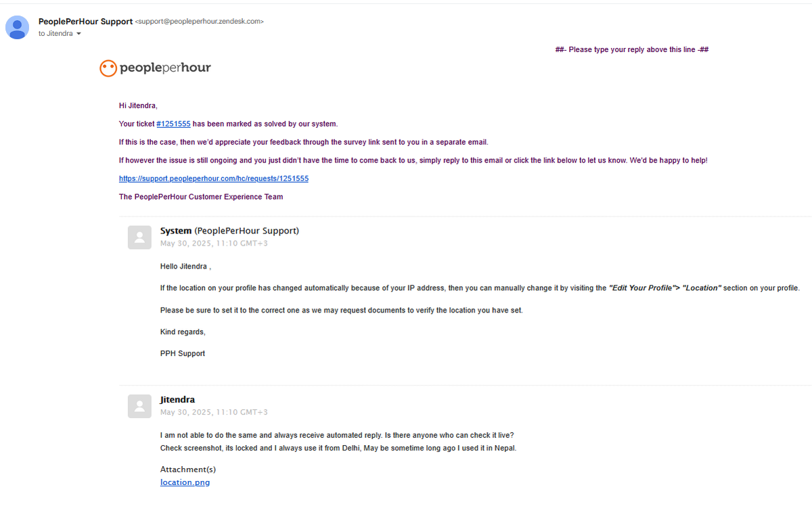Click the 'System (PeoplePerHour Support)' author name

click(x=229, y=231)
